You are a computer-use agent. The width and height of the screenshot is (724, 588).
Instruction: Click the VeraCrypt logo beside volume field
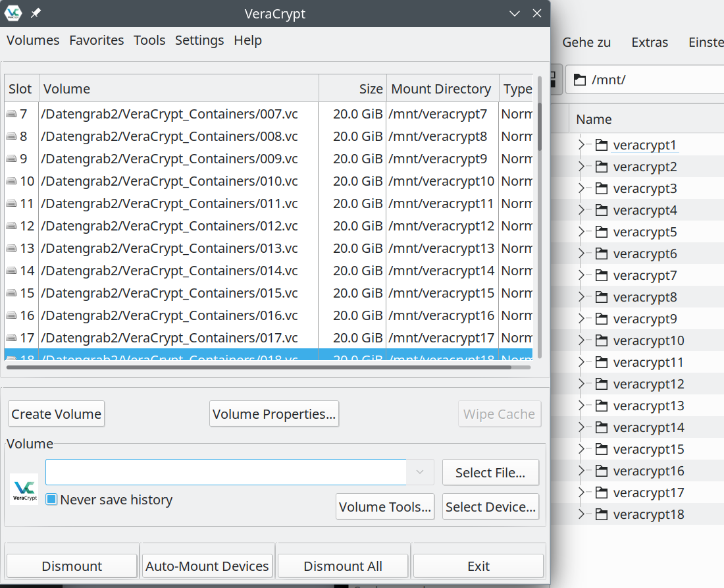coord(24,490)
